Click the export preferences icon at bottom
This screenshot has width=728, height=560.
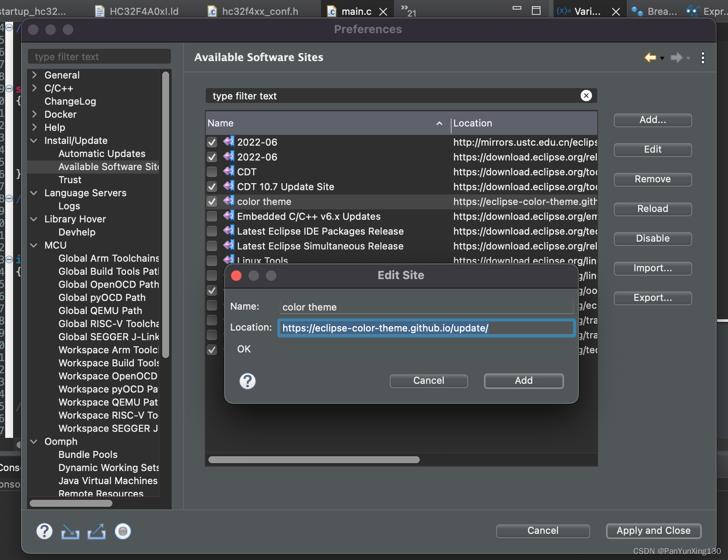pyautogui.click(x=96, y=531)
